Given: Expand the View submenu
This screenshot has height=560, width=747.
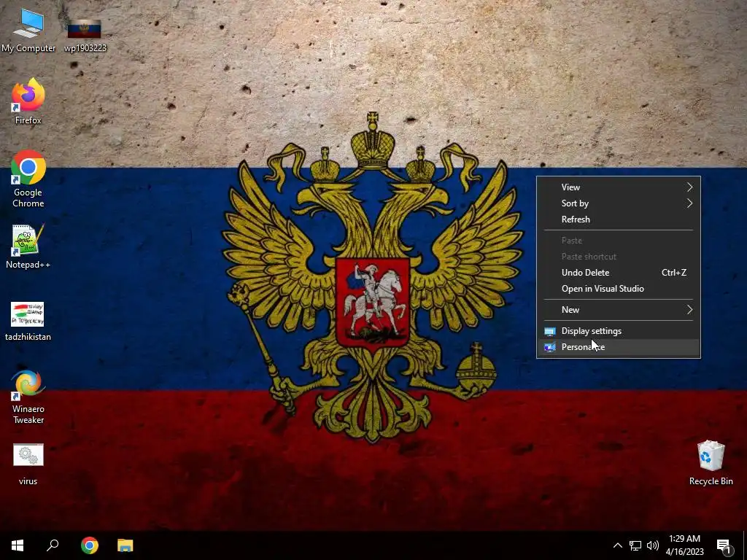Looking at the screenshot, I should click(619, 187).
